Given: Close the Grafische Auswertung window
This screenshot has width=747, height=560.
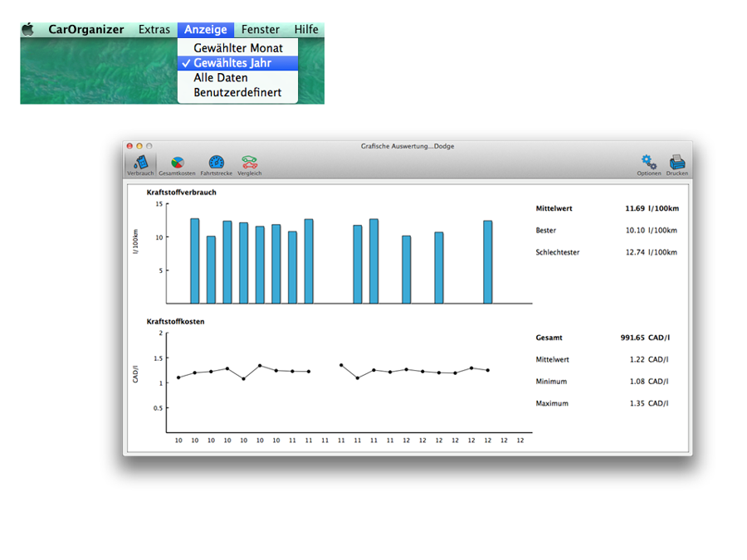Looking at the screenshot, I should [x=129, y=146].
